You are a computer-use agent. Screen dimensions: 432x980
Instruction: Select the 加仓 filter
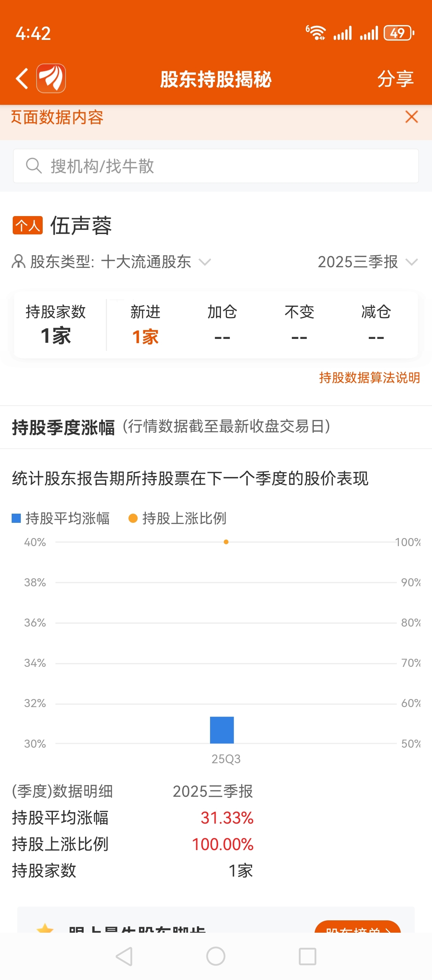(x=222, y=324)
